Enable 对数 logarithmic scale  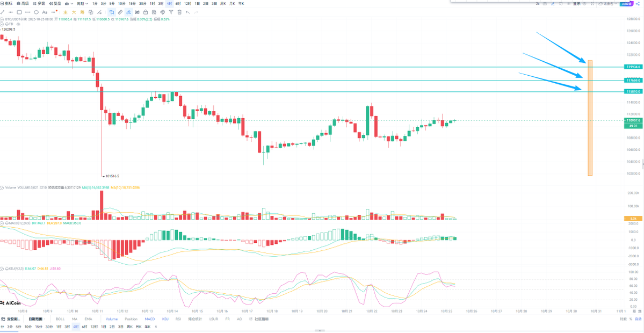tap(623, 319)
